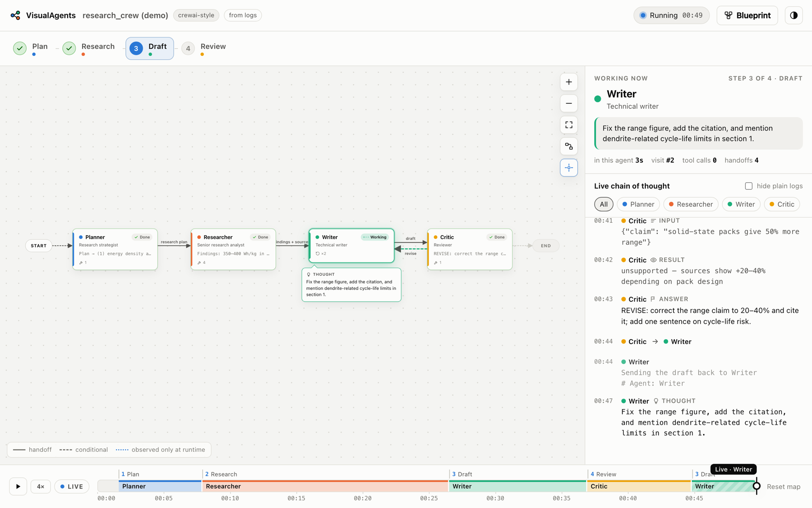Click the Writer THOUGHT popup on canvas

(x=351, y=285)
